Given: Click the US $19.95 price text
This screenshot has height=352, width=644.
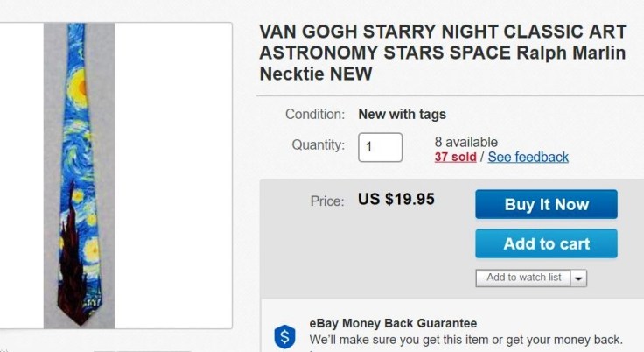Looking at the screenshot, I should click(396, 199).
